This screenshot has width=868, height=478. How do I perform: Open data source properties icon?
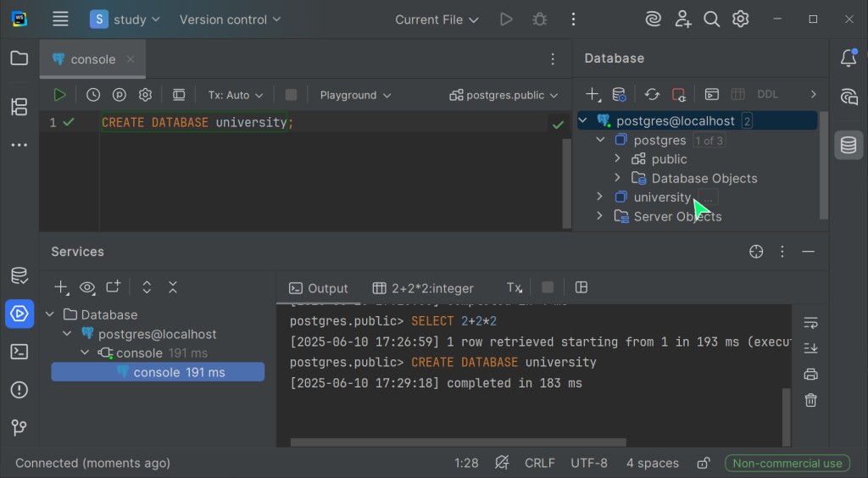pyautogui.click(x=620, y=94)
